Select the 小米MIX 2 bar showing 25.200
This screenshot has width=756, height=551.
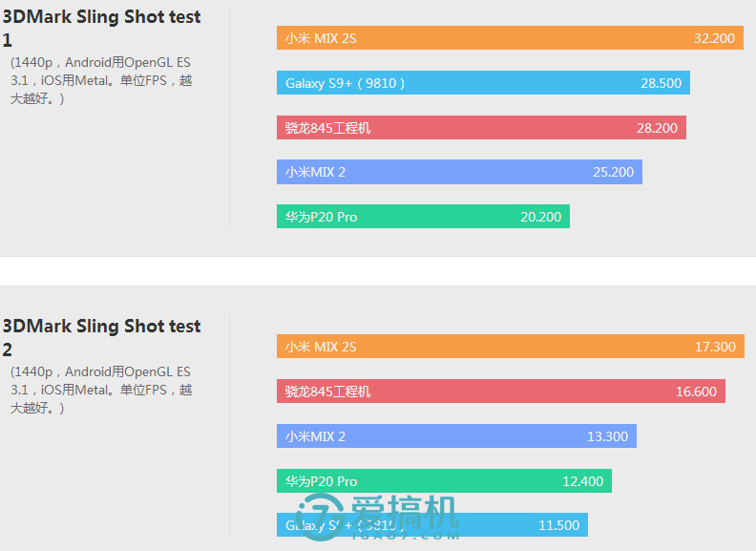coord(459,172)
